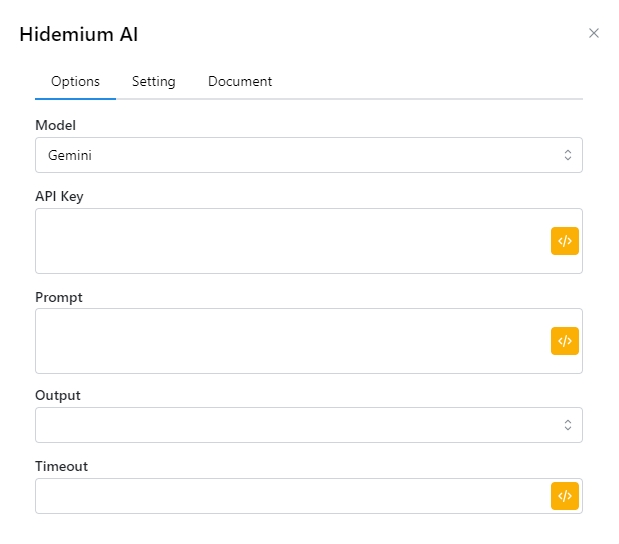Open variable picker beside Timeout input
Viewport: 619px width, 544px height.
[564, 496]
